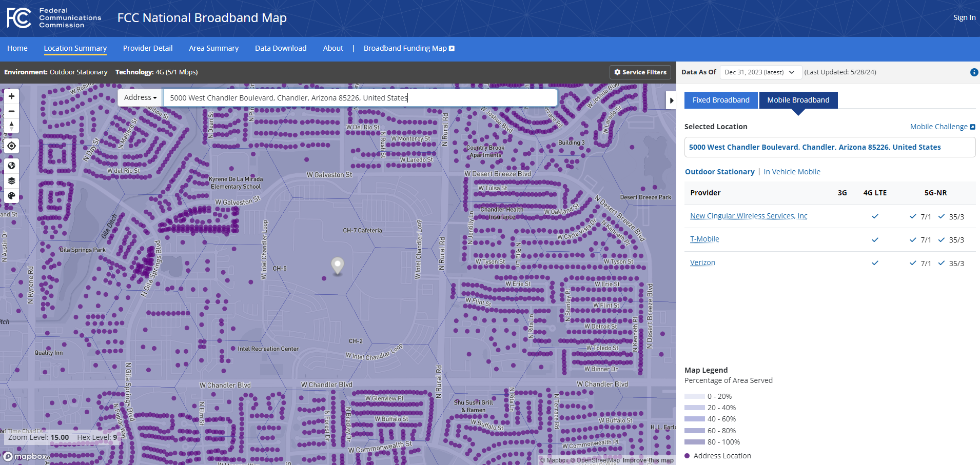Click Verizon 5G-NR 35/3 checkmark
This screenshot has width=980, height=465.
[942, 263]
